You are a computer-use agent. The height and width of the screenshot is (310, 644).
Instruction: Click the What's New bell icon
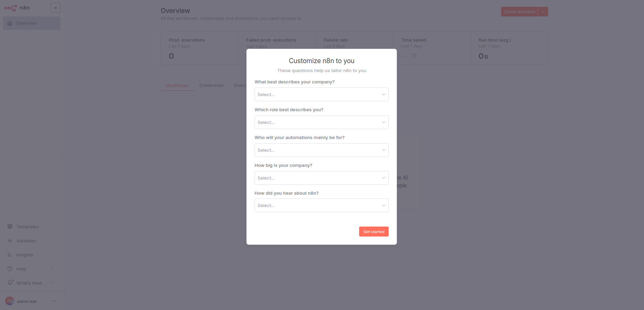point(10,283)
